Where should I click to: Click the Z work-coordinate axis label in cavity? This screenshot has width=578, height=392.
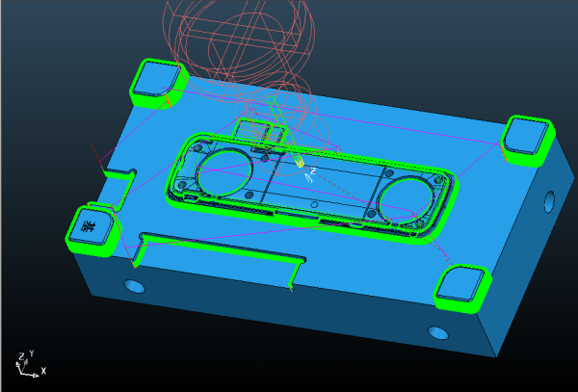pyautogui.click(x=313, y=171)
